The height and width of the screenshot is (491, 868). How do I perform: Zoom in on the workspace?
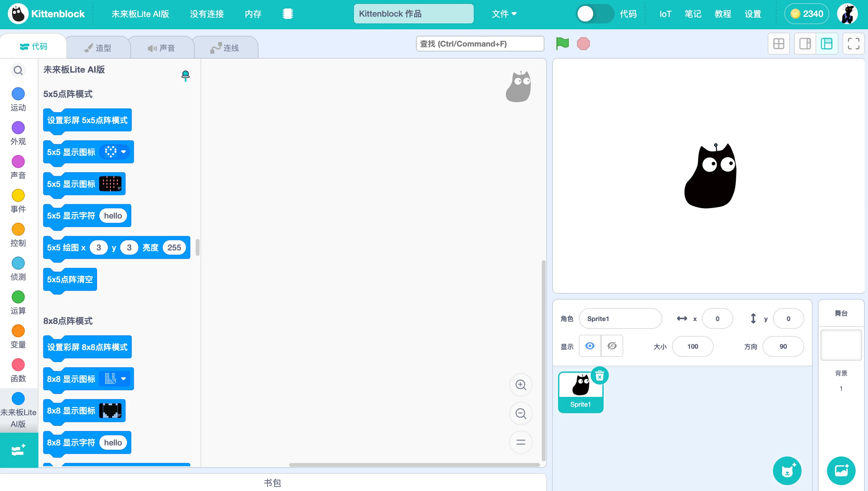click(520, 385)
